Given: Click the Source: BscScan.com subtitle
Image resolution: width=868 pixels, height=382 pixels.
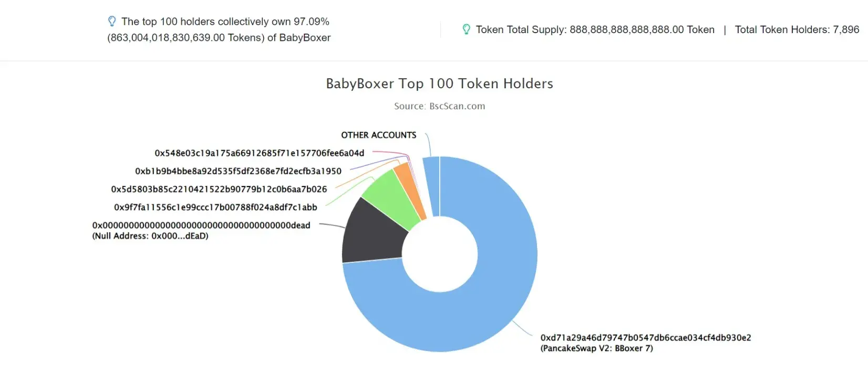Looking at the screenshot, I should coord(439,106).
